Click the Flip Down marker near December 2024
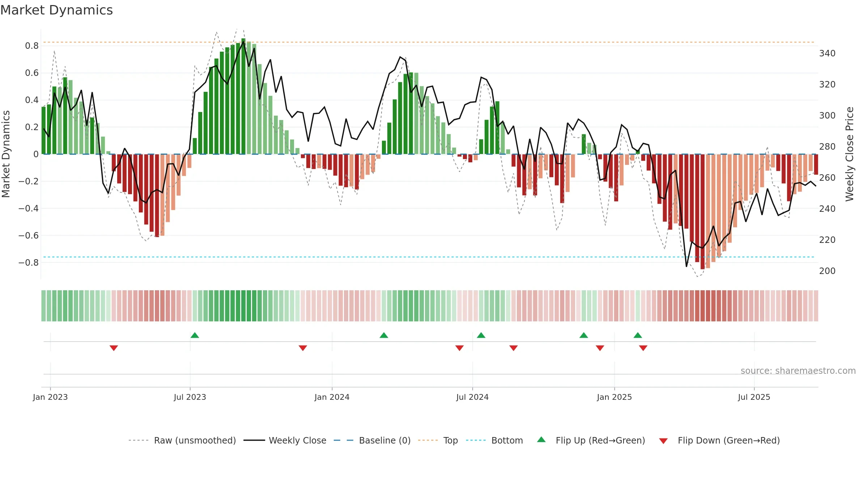This screenshot has height=488, width=868. click(600, 348)
